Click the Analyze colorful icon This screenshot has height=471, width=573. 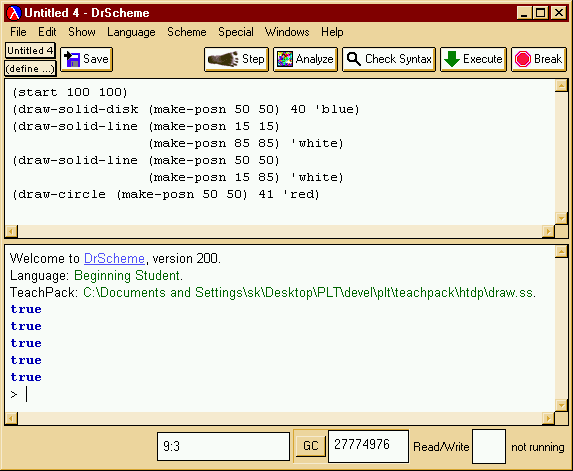click(285, 59)
